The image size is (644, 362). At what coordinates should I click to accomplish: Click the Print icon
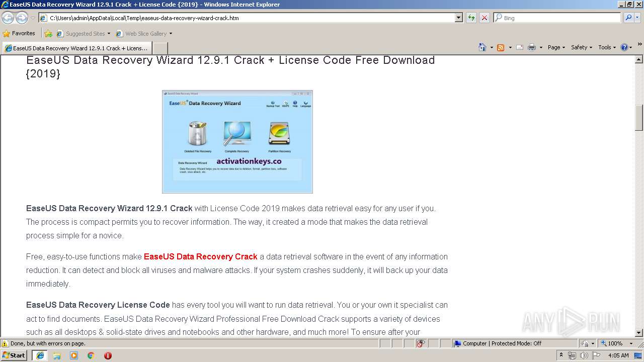tap(532, 47)
